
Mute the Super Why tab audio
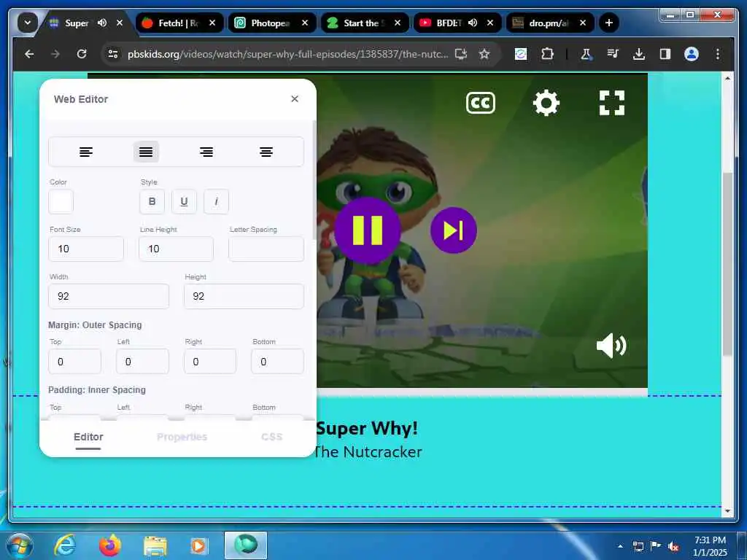(x=102, y=23)
